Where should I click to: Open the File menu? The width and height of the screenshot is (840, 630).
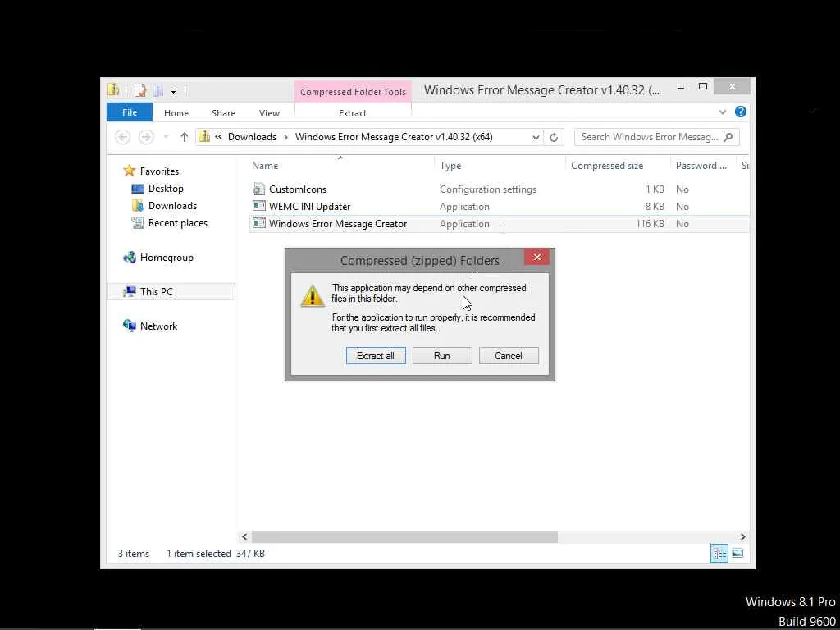pyautogui.click(x=130, y=112)
